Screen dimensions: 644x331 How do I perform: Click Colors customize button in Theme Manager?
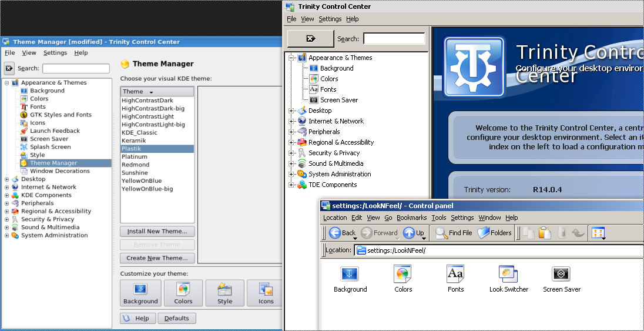click(183, 293)
